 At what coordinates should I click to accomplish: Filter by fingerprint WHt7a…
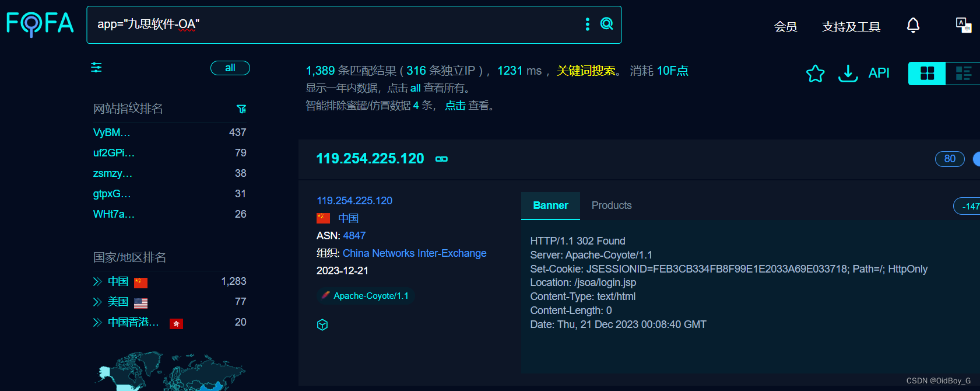click(114, 214)
